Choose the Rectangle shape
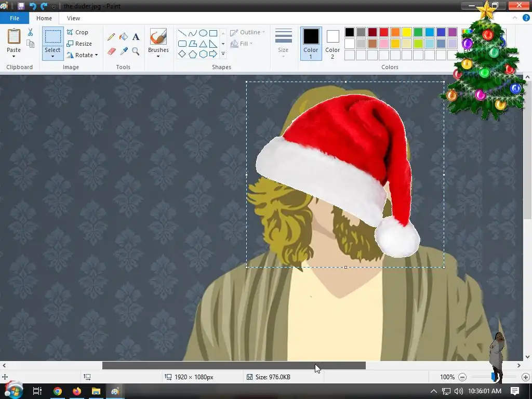 (213, 33)
